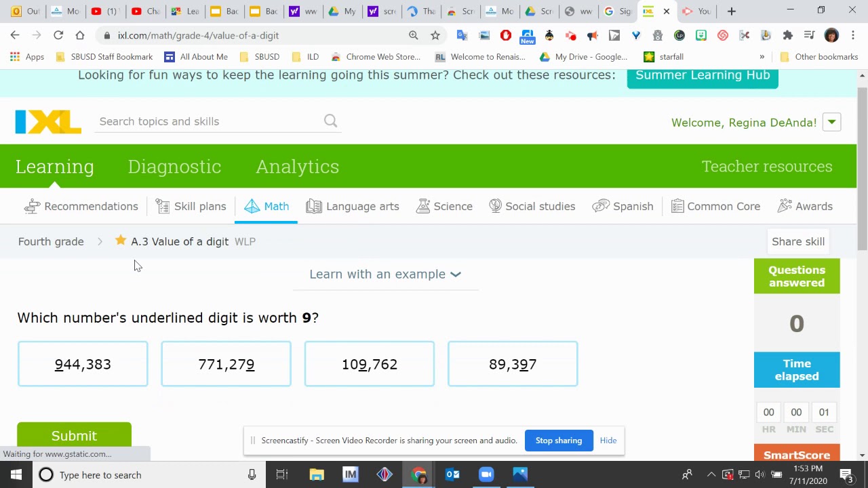868x488 pixels.
Task: Toggle the gold star next to A.3
Action: (x=121, y=241)
